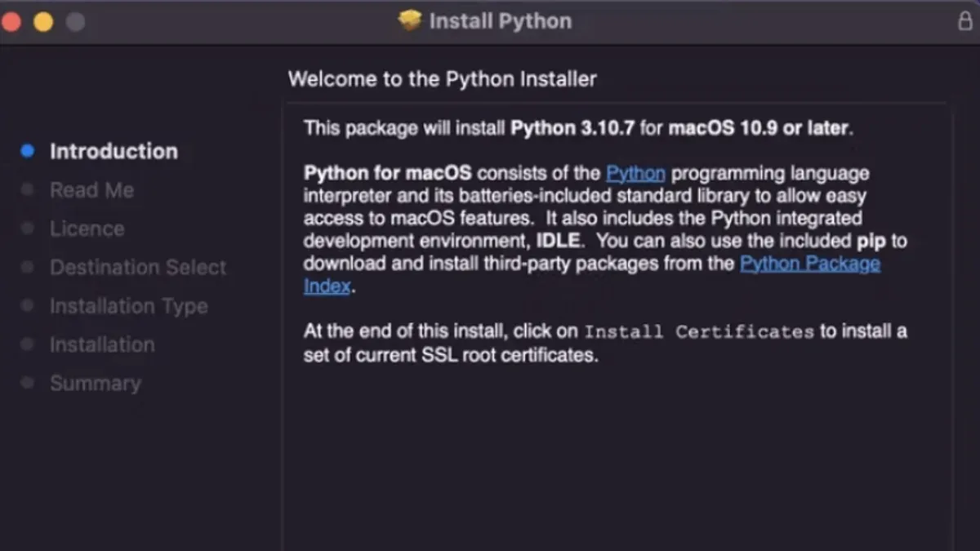Click the yellow minimize window button

pyautogui.click(x=43, y=22)
